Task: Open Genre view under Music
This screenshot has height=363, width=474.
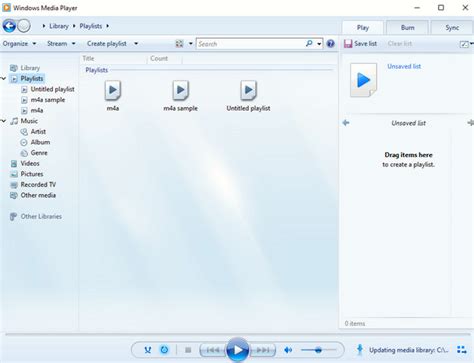Action: (x=39, y=153)
